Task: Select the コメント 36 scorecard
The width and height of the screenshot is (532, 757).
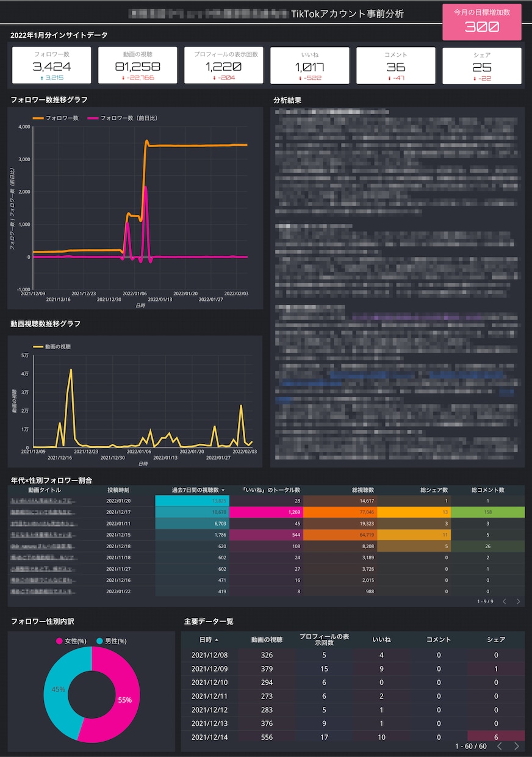Action: 396,65
